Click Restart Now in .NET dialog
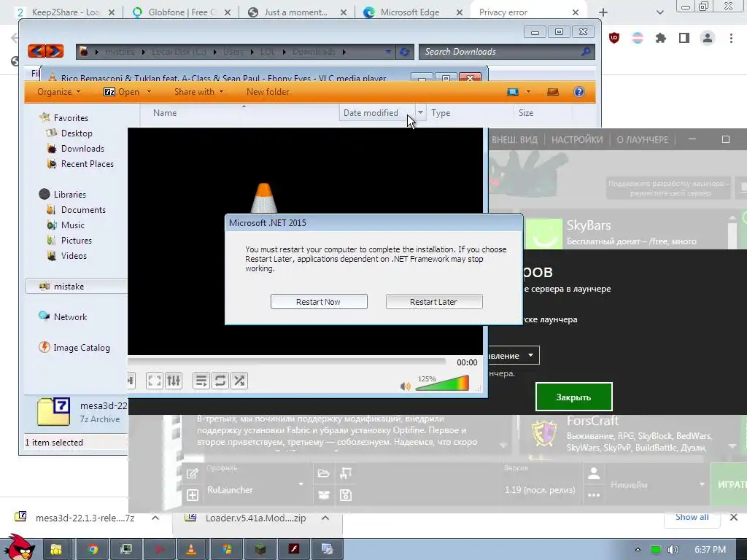Image resolution: width=747 pixels, height=560 pixels. [319, 301]
